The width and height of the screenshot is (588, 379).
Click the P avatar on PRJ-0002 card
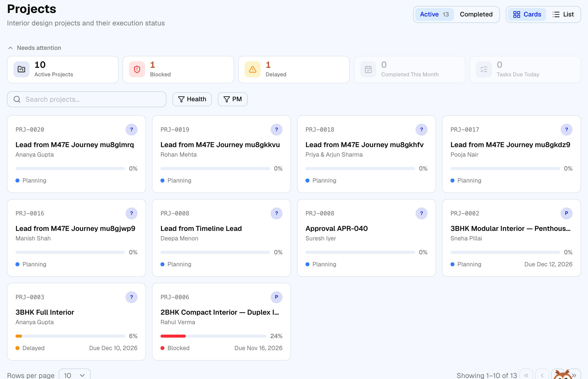pos(567,213)
